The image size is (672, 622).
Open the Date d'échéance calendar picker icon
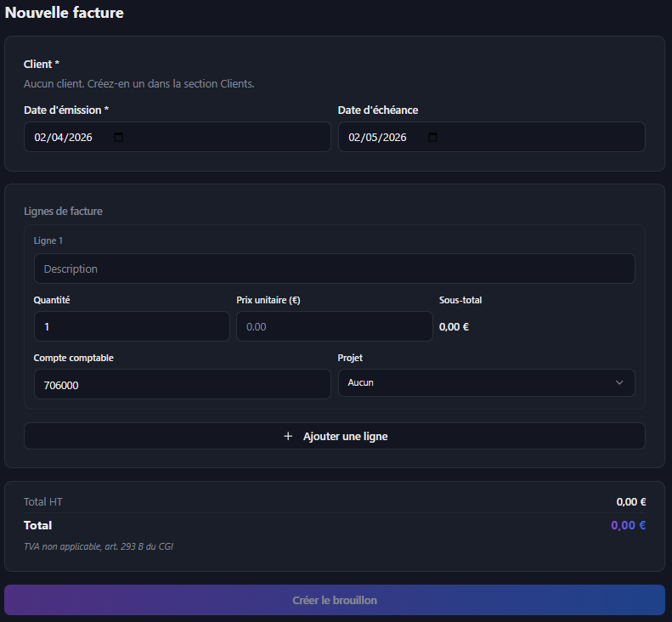(x=432, y=137)
